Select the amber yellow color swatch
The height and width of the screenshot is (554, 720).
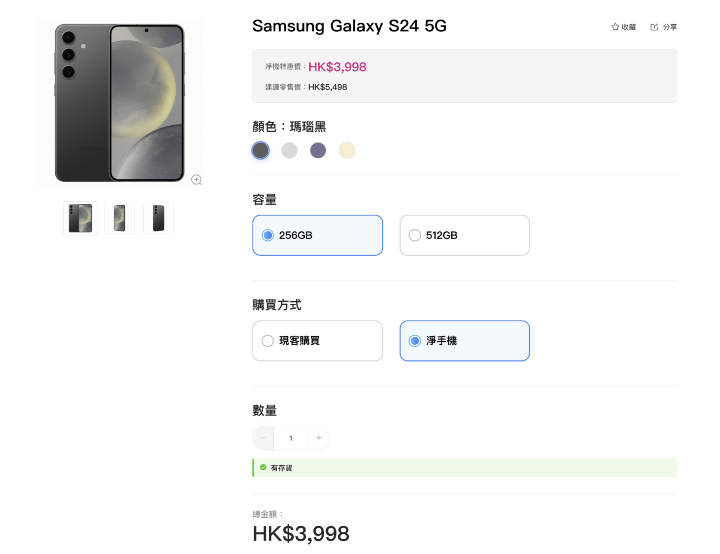(347, 150)
